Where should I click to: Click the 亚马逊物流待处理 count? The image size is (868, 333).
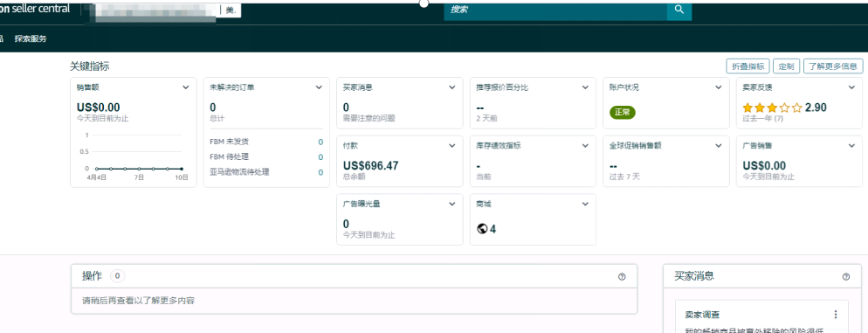(x=320, y=172)
